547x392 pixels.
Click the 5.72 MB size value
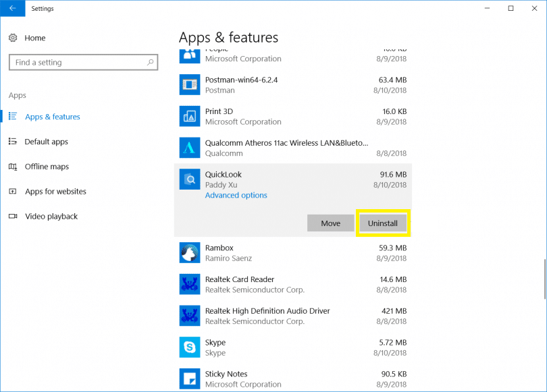[393, 343]
